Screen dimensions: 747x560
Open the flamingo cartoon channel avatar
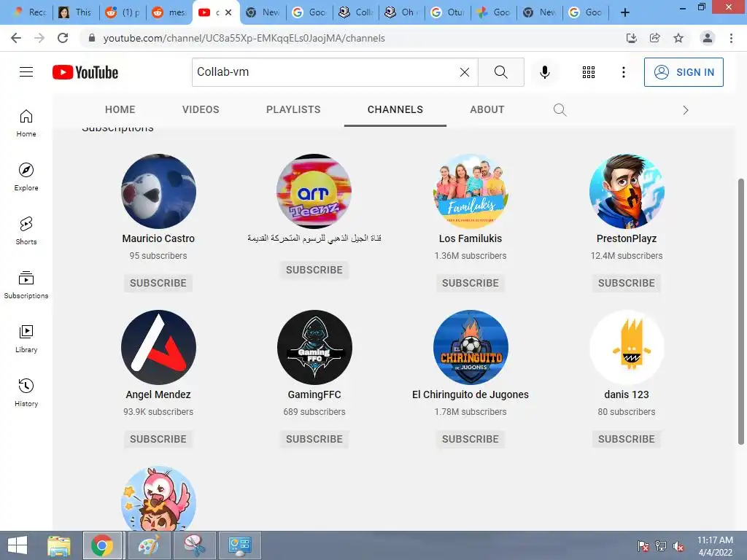158,498
